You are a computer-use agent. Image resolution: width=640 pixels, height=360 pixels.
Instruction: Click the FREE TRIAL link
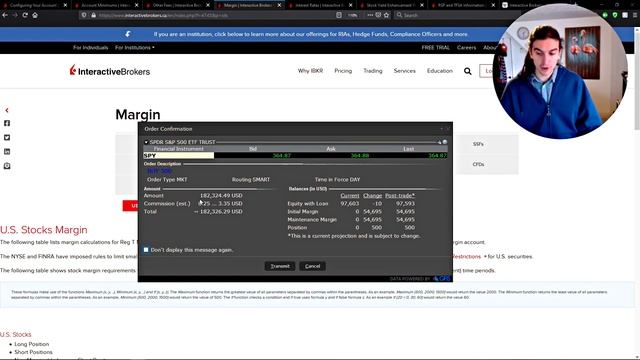point(436,48)
